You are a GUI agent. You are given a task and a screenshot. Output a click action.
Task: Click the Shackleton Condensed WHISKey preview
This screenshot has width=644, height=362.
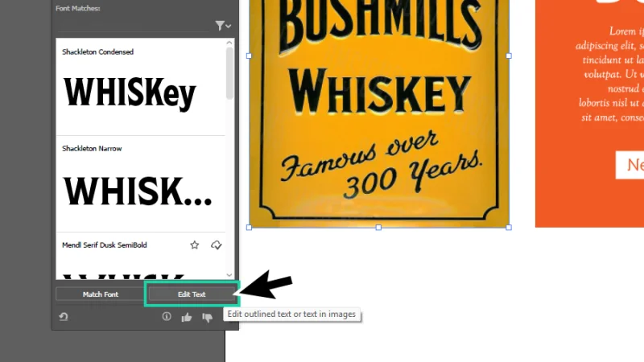(x=130, y=93)
